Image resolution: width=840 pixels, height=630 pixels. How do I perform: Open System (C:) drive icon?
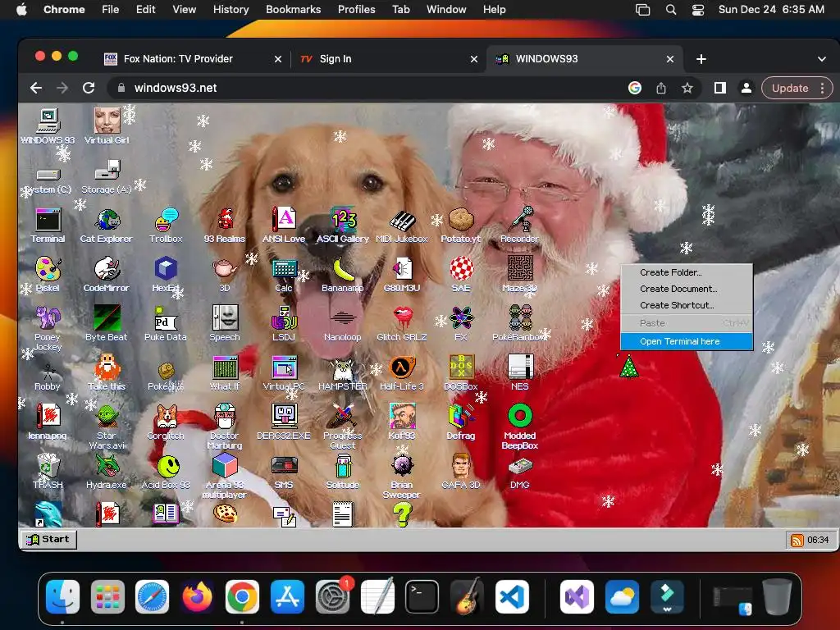point(48,181)
